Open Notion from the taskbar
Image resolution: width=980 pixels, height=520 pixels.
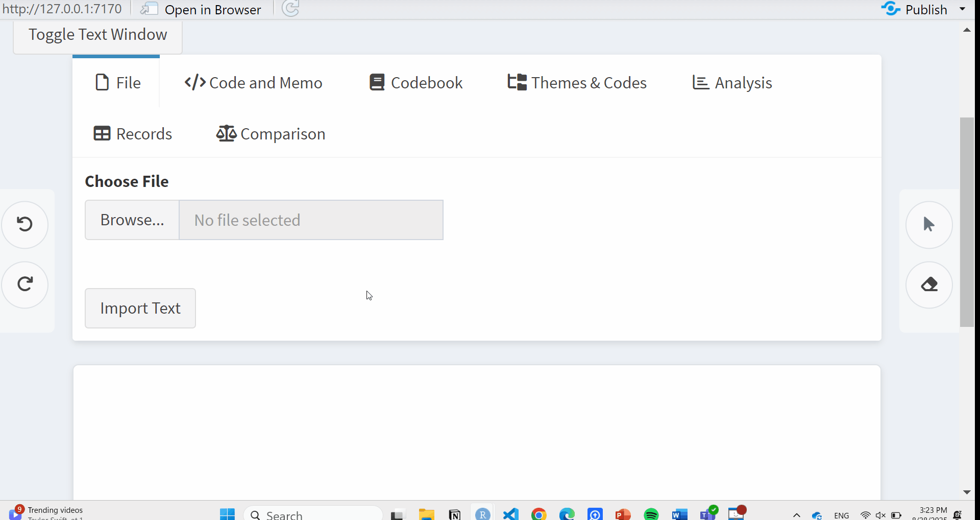tap(454, 514)
